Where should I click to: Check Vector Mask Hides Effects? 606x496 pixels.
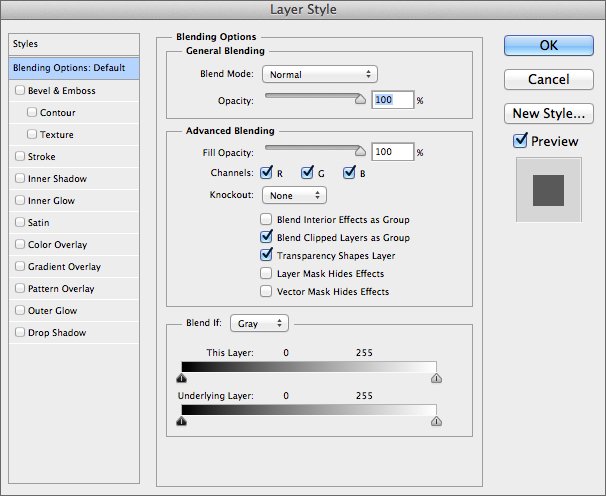(x=266, y=291)
